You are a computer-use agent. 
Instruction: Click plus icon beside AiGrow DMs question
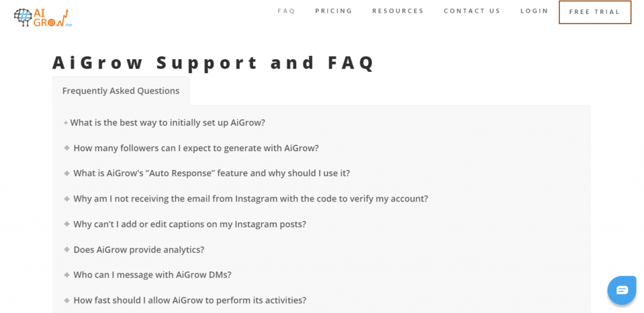[67, 275]
